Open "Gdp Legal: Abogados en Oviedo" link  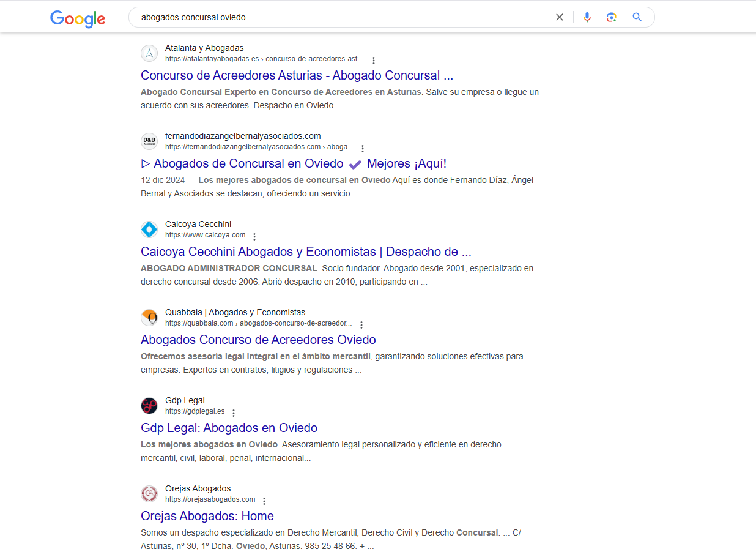click(x=229, y=428)
